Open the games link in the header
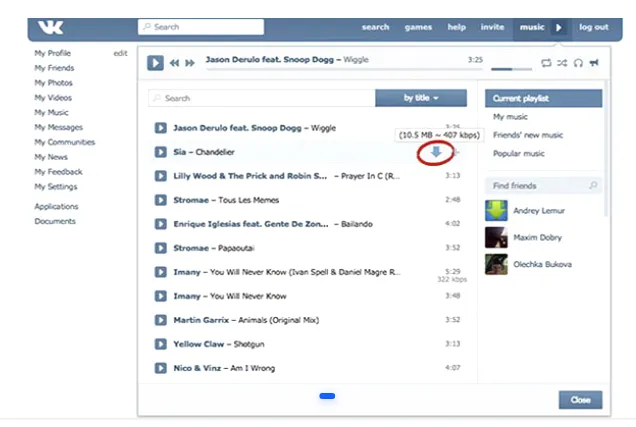This screenshot has height=427, width=636. [418, 27]
